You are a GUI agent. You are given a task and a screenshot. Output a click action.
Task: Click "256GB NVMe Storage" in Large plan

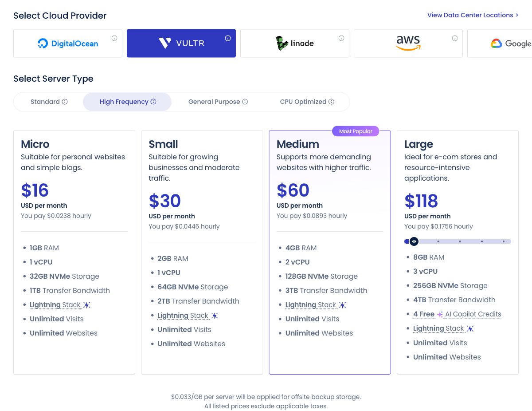pos(450,286)
